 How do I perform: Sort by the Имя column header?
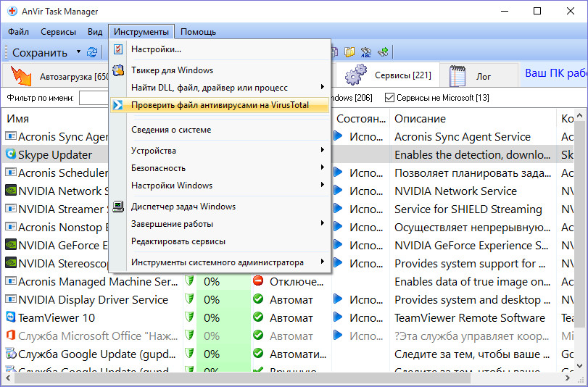pos(17,119)
